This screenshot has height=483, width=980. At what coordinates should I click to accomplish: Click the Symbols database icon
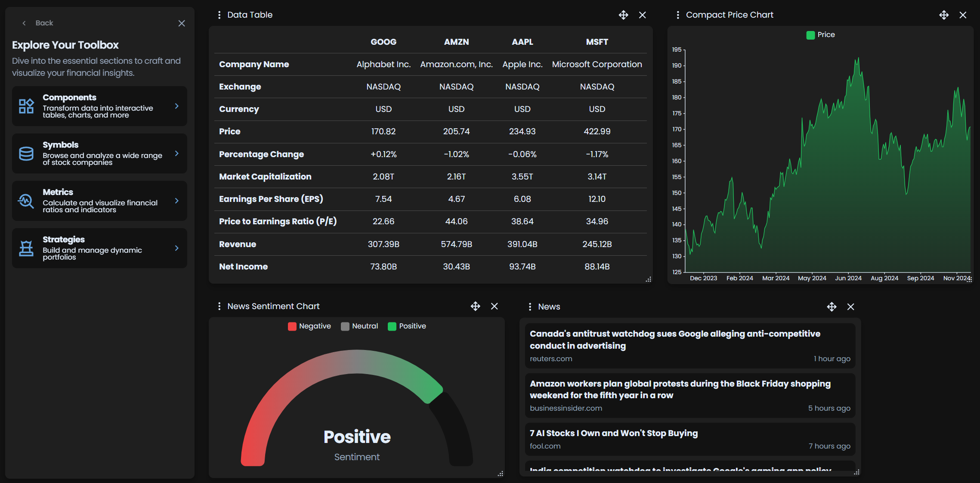[x=26, y=154]
